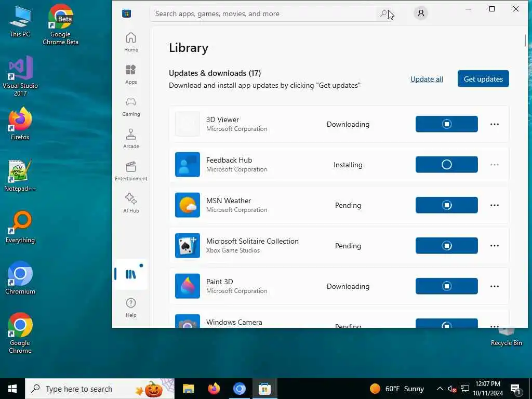
Task: Click the MSN Weather app title
Action: coord(229,201)
